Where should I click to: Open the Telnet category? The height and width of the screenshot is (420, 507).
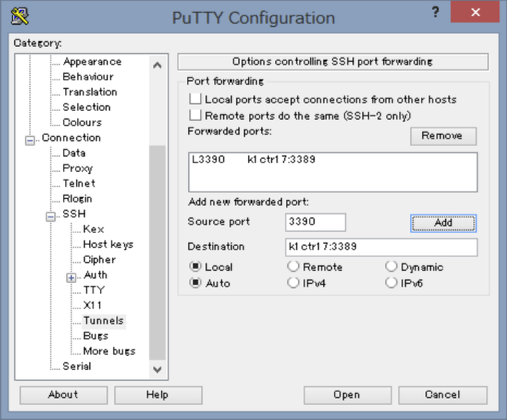(x=79, y=183)
